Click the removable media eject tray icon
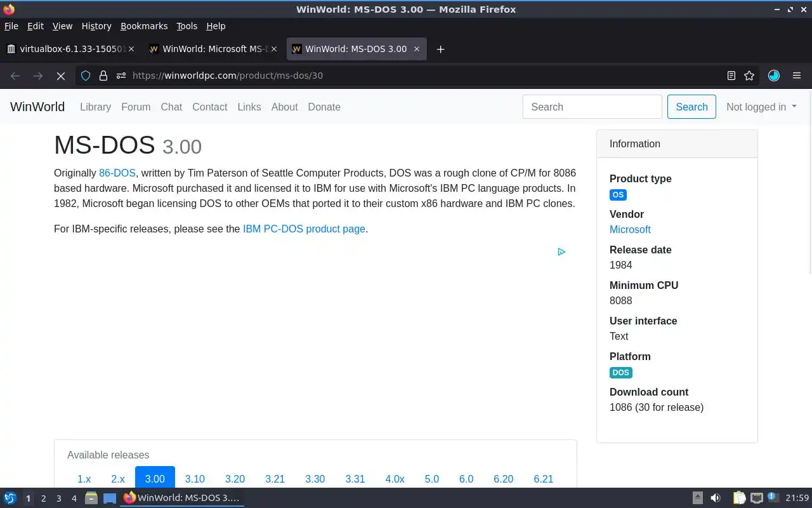This screenshot has width=812, height=508. [x=697, y=498]
